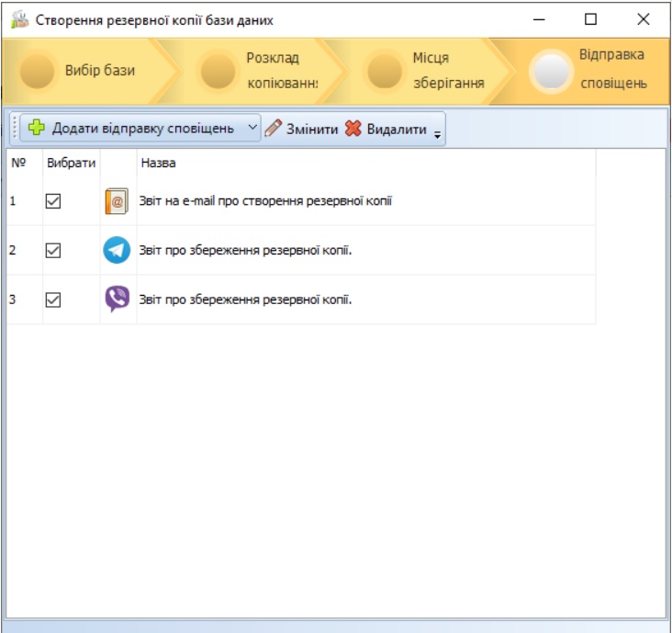Expand the toolbar overflow options arrow
Viewport: 672px width, 633px height.
[437, 135]
